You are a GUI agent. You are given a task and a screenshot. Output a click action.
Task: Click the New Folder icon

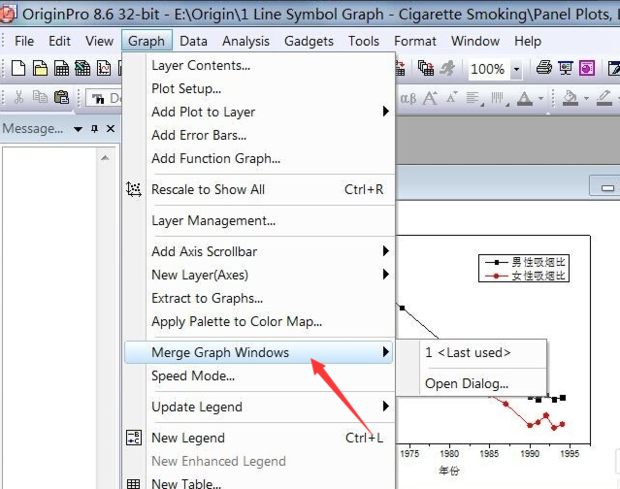pyautogui.click(x=39, y=69)
